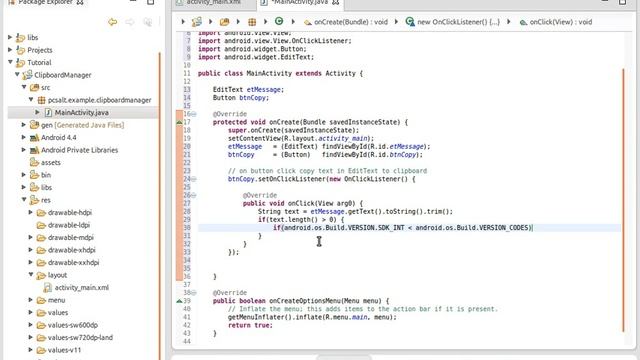Select the values-sw600dp folder
640x360 pixels.
[x=72, y=325]
